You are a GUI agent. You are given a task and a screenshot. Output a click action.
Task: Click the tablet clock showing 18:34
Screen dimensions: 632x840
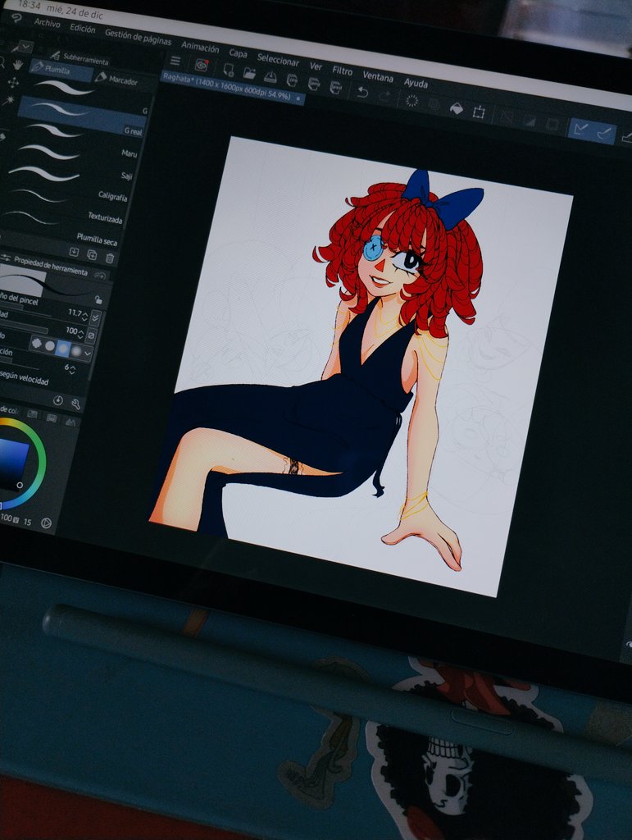[30, 5]
